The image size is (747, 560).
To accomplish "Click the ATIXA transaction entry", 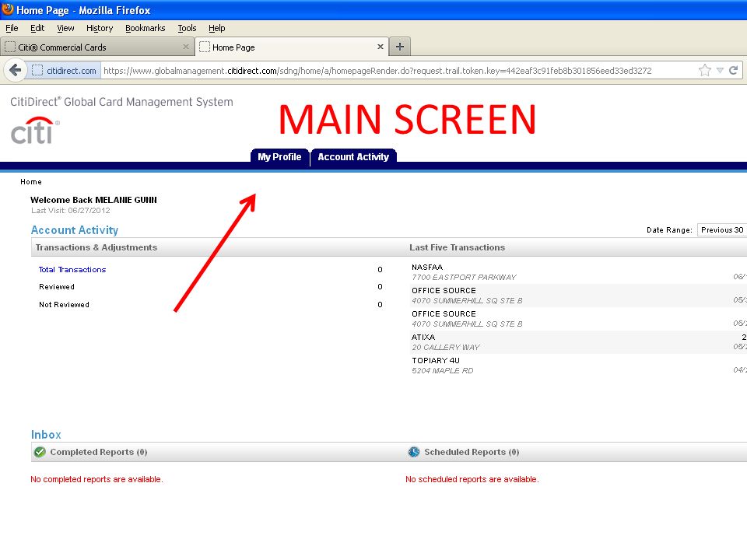I will click(x=423, y=337).
